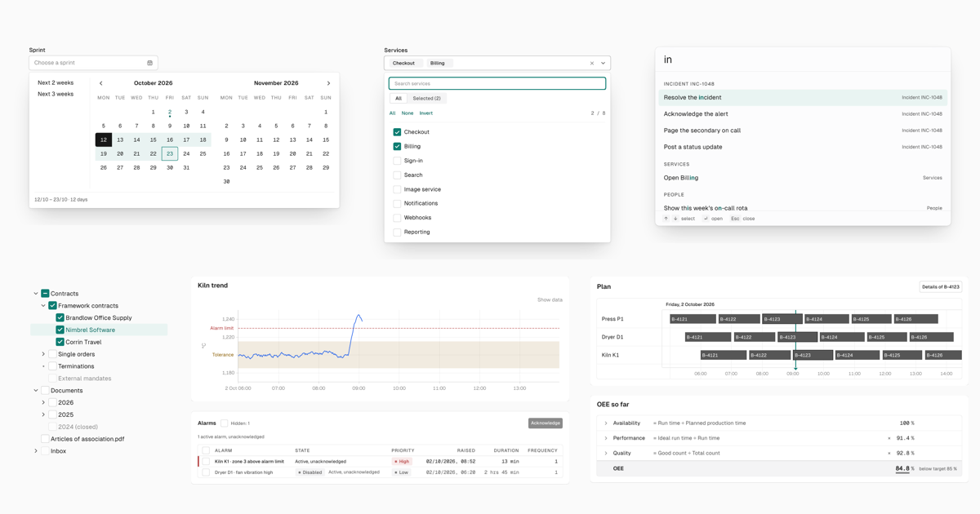Check the Image service option

click(397, 189)
